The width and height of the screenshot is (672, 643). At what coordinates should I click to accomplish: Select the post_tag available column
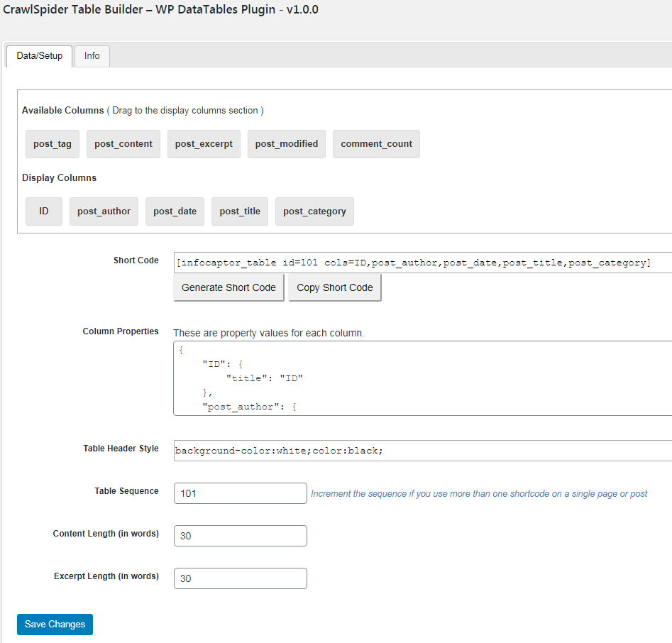tap(52, 143)
